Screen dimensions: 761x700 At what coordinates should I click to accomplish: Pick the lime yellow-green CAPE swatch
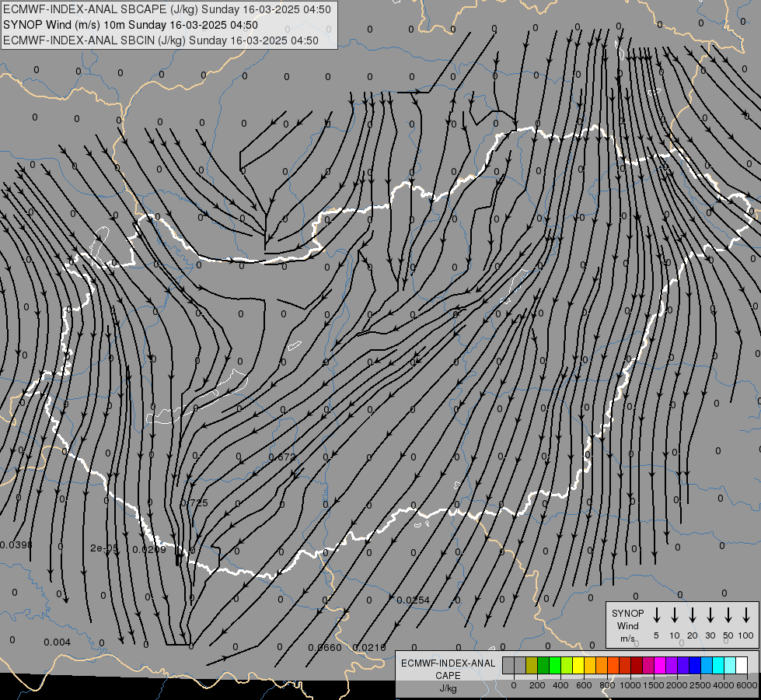[x=567, y=665]
